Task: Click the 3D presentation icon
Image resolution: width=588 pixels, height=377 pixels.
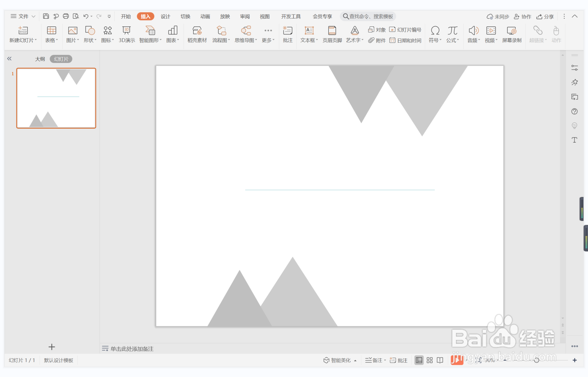Action: point(127,34)
